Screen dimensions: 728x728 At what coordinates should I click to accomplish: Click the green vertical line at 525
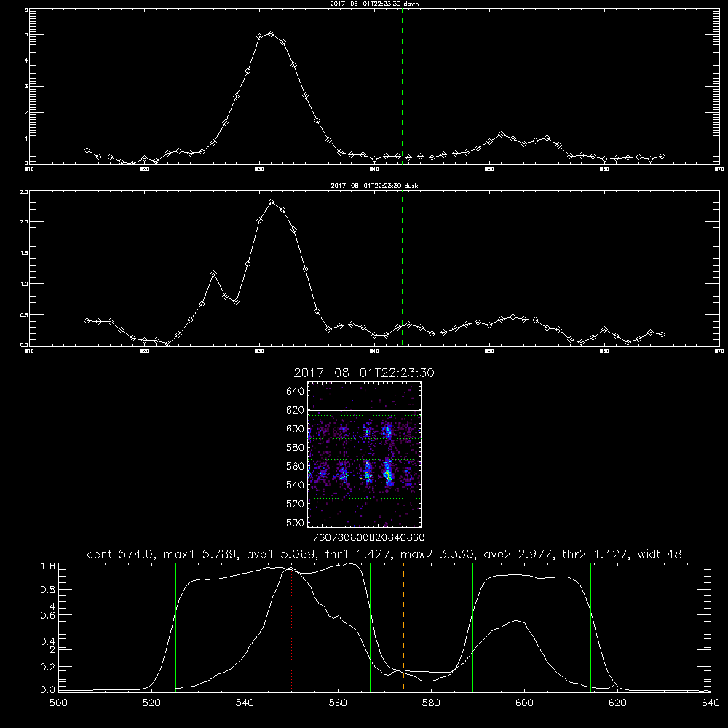click(175, 627)
